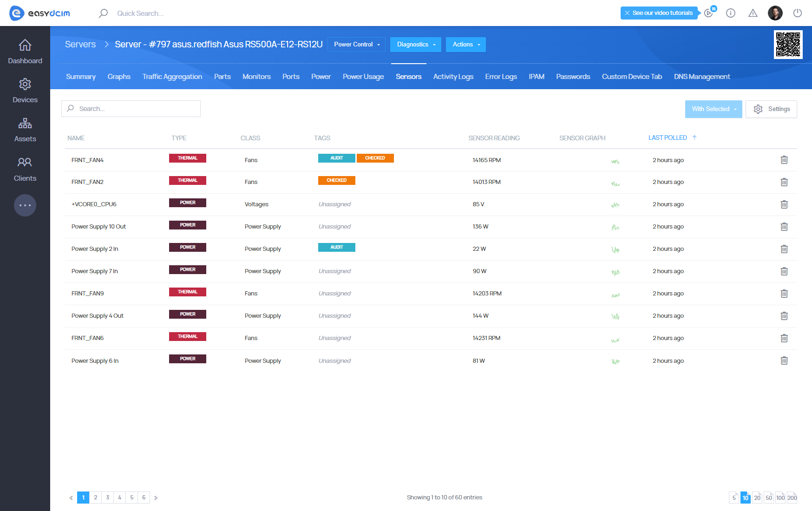Focus the Quick Search field
Screen dimensions: 812x511
click(x=140, y=13)
